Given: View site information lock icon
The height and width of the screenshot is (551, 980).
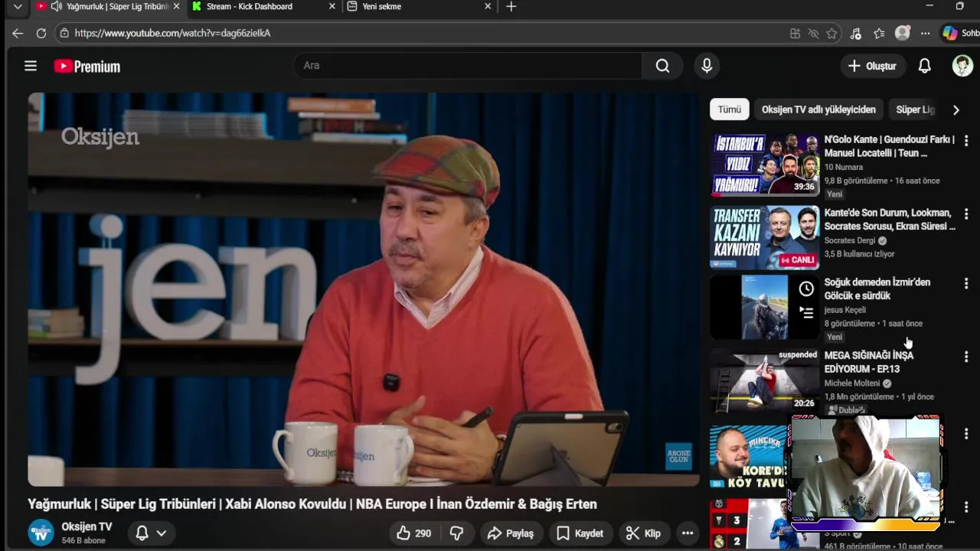Looking at the screenshot, I should click(x=64, y=33).
